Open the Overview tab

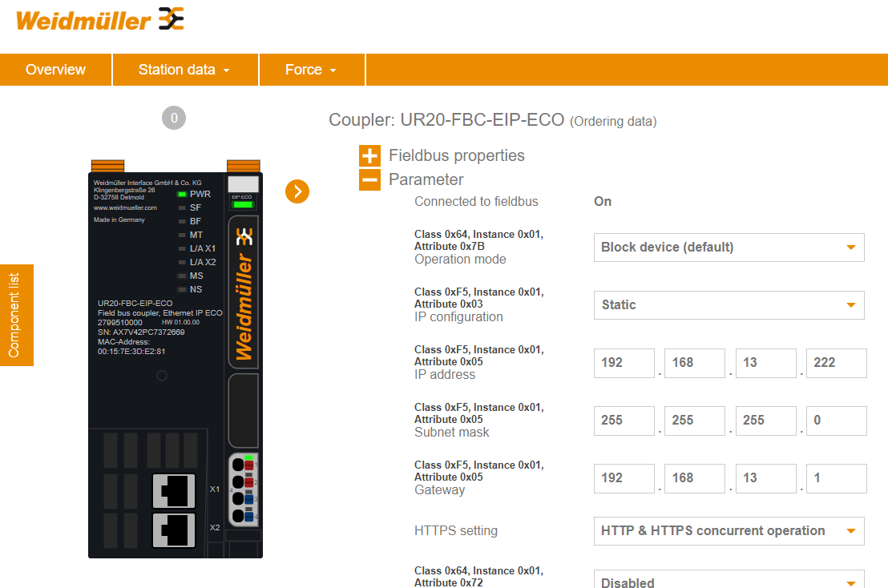tap(55, 70)
